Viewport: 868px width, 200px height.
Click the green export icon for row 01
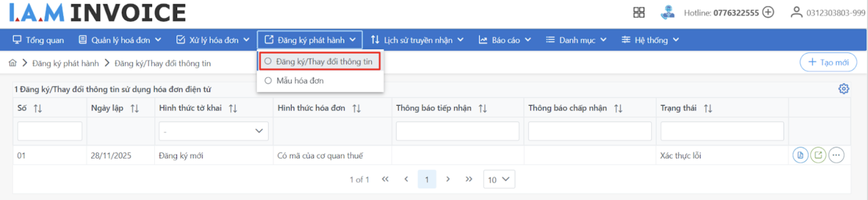pyautogui.click(x=818, y=155)
